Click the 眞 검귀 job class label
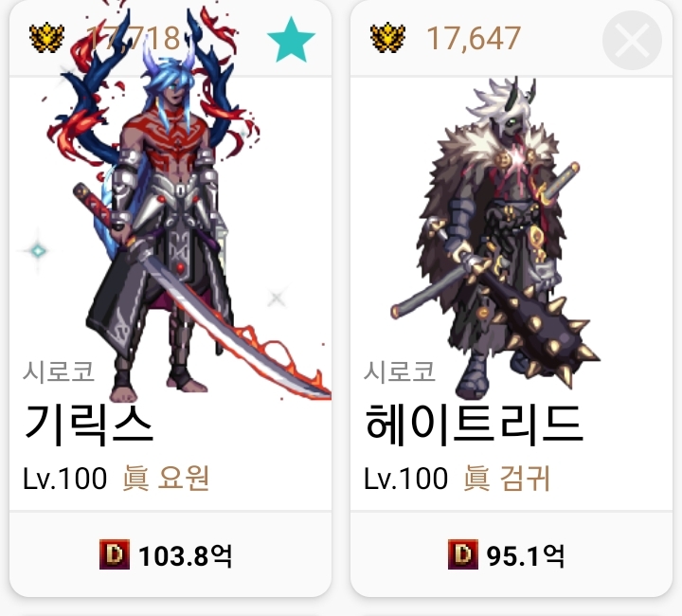The width and height of the screenshot is (682, 616). pyautogui.click(x=507, y=478)
